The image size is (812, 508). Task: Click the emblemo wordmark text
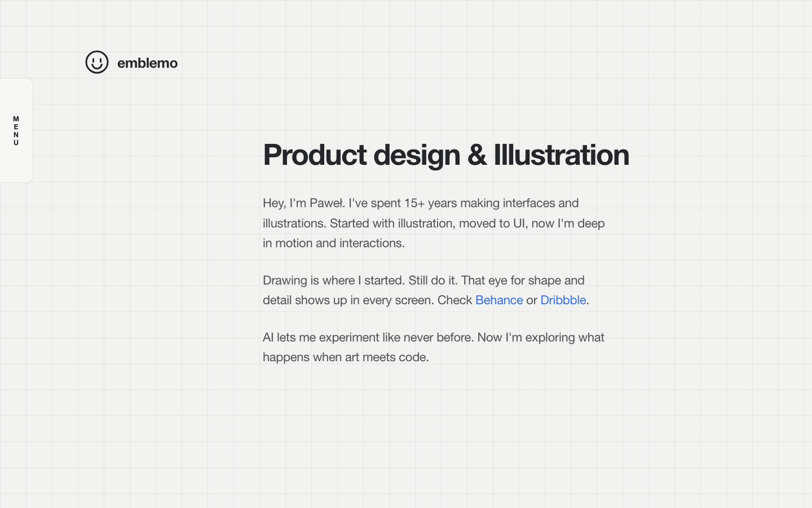147,63
